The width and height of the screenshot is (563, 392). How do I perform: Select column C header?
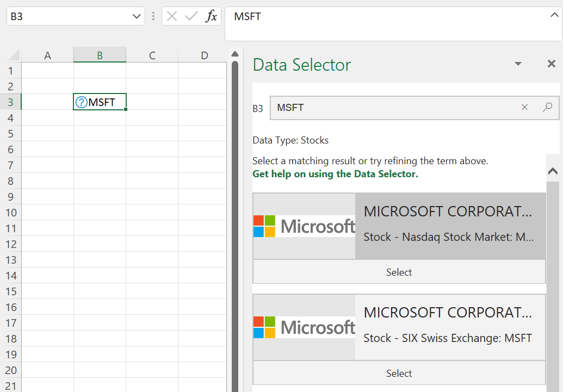pos(152,55)
